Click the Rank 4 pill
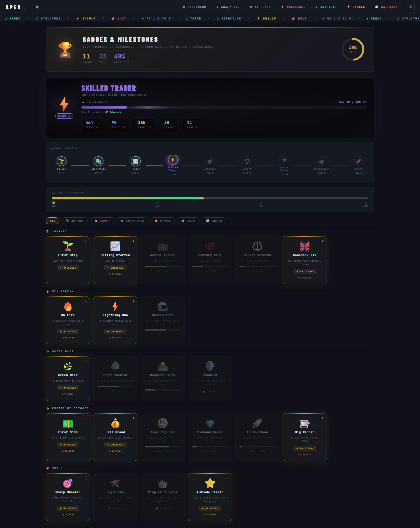 click(64, 116)
